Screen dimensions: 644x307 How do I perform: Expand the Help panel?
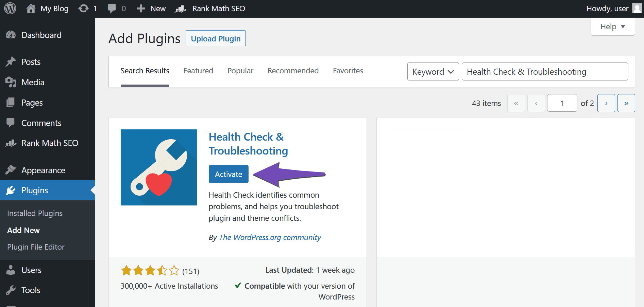[x=613, y=26]
